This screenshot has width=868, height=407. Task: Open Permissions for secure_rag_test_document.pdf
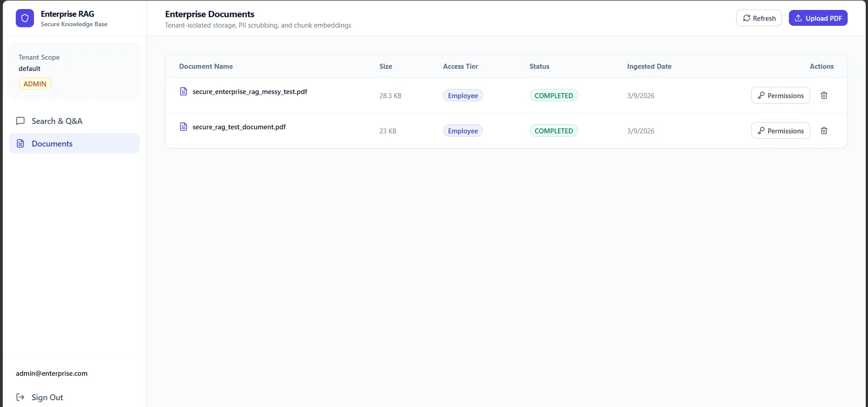point(780,131)
